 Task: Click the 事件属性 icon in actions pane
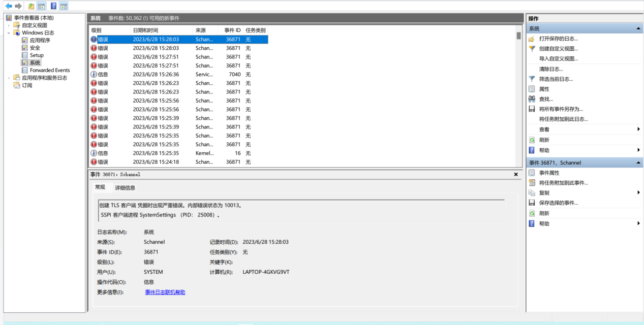click(x=532, y=173)
